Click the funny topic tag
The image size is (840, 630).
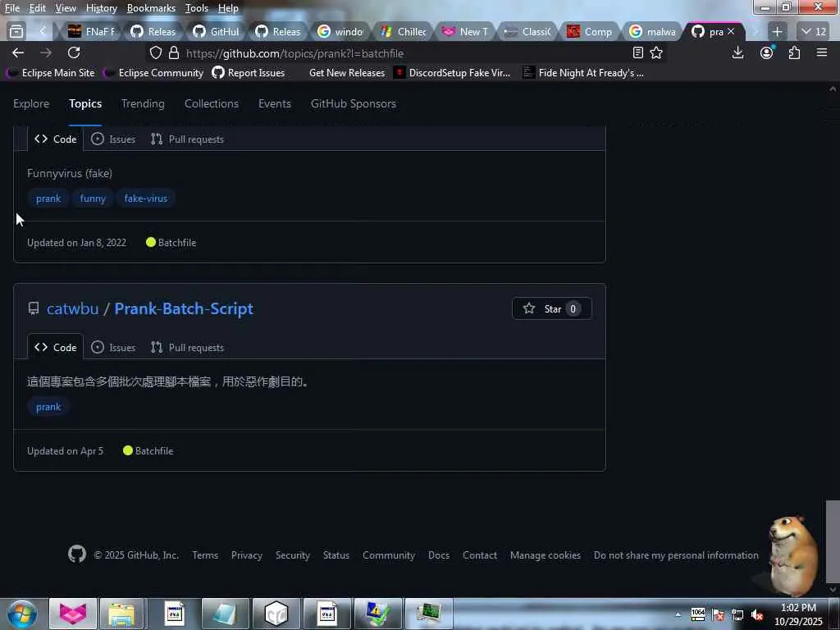coord(93,199)
